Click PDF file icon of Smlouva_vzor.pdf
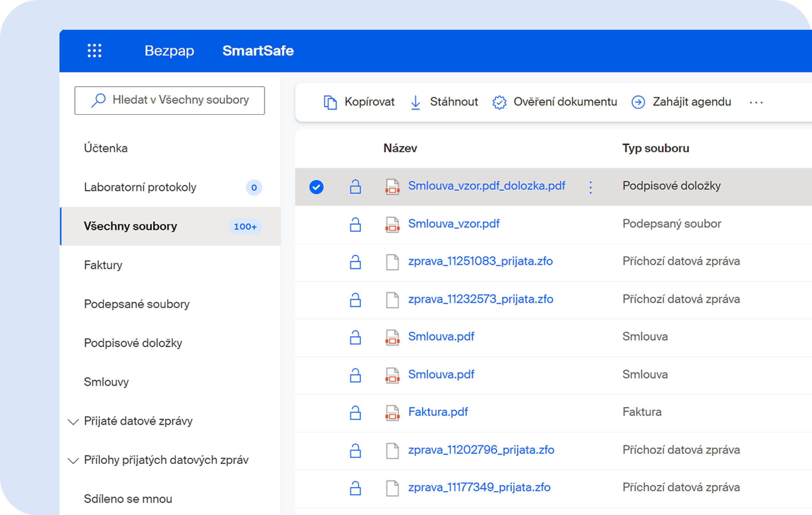812x515 pixels. coord(393,224)
